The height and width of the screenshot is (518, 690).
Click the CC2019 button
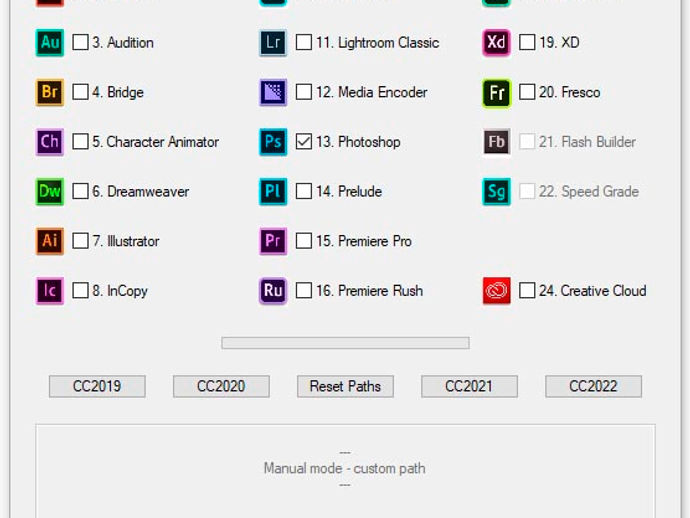pos(97,386)
